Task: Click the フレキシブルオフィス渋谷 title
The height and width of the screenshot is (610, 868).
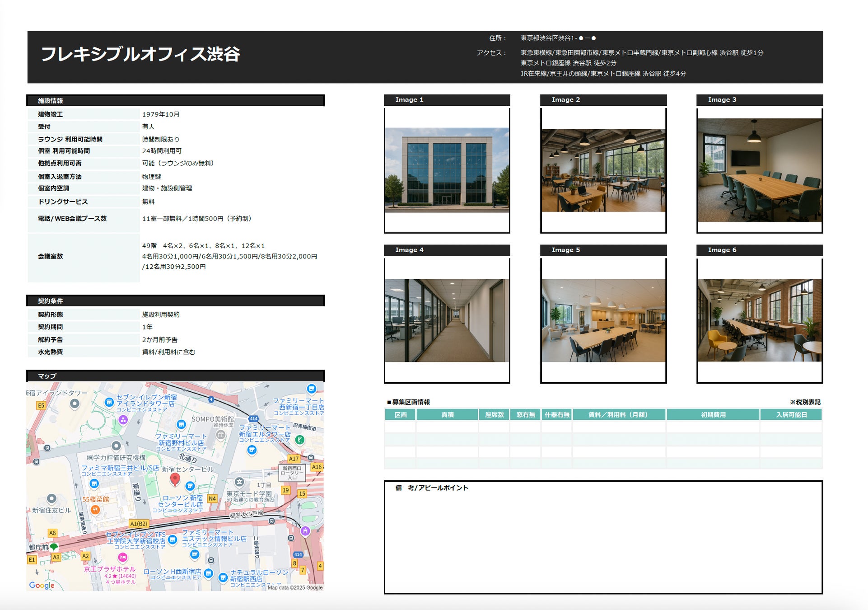Action: pyautogui.click(x=140, y=54)
